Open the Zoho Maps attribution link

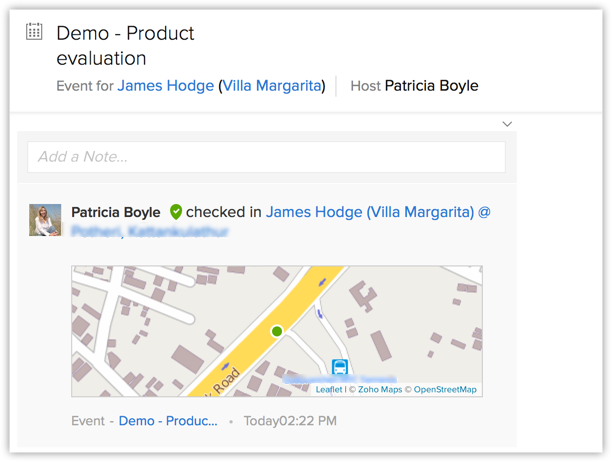tap(379, 390)
